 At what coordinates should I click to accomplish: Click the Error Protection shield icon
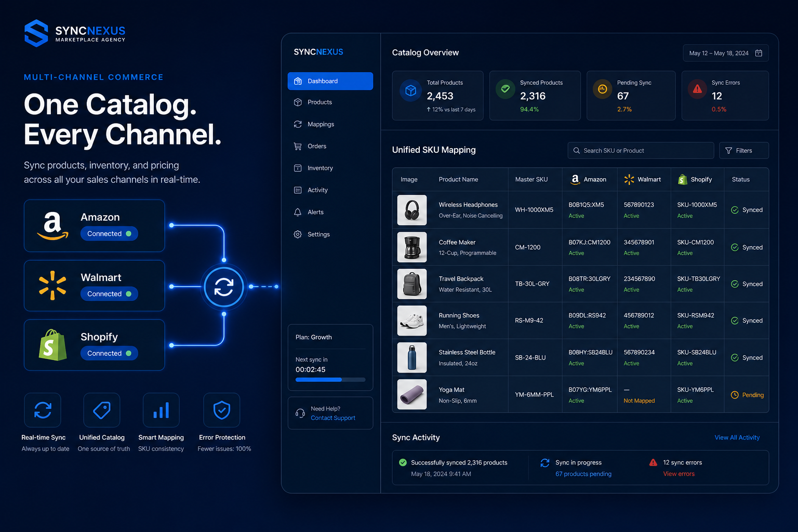tap(222, 410)
